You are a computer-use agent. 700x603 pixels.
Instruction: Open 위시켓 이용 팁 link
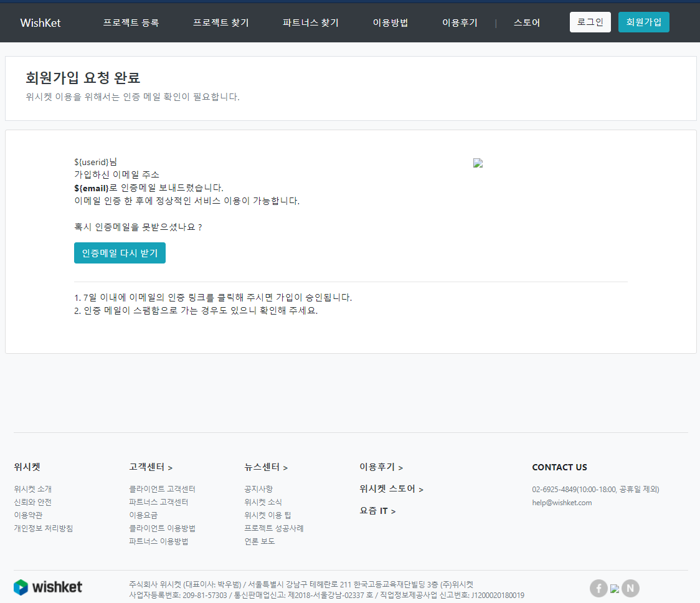tap(267, 515)
